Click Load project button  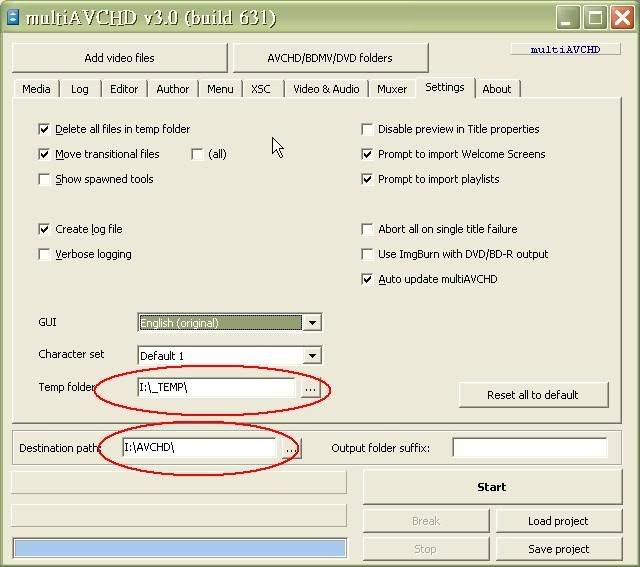coord(559,521)
